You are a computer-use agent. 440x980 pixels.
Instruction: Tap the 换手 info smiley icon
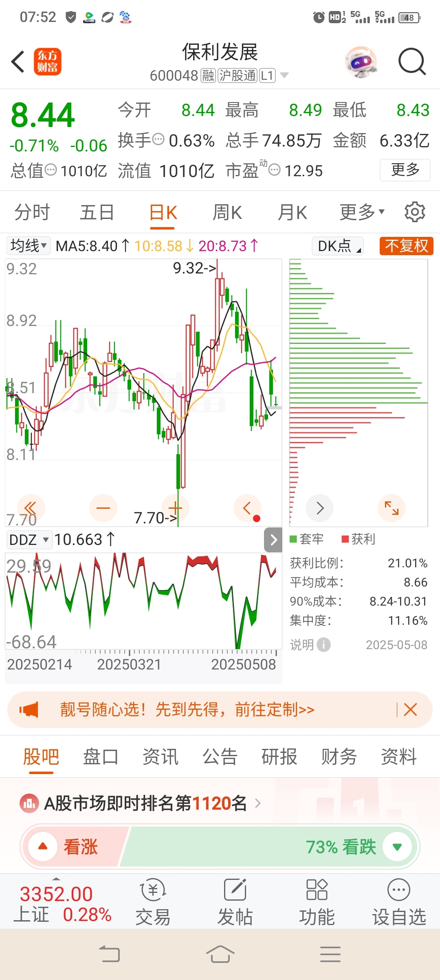coord(158,140)
